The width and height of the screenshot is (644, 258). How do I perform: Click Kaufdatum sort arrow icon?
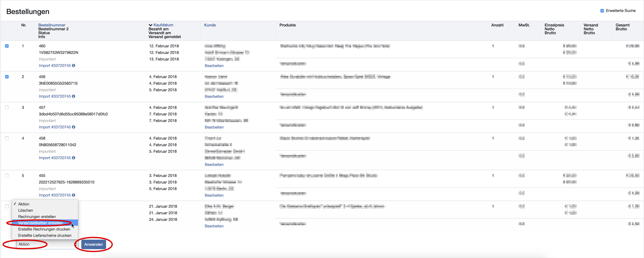point(150,25)
